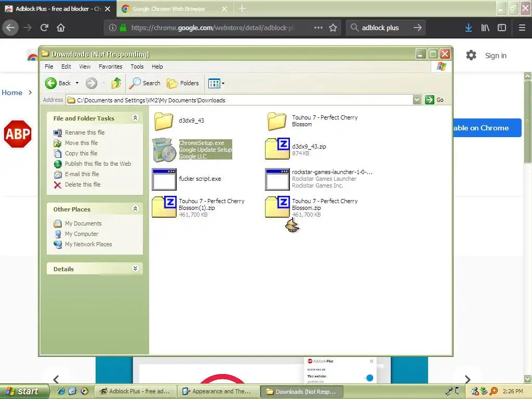Viewport: 532px width, 399px height.
Task: Collapse the Other Places panel
Action: click(135, 209)
